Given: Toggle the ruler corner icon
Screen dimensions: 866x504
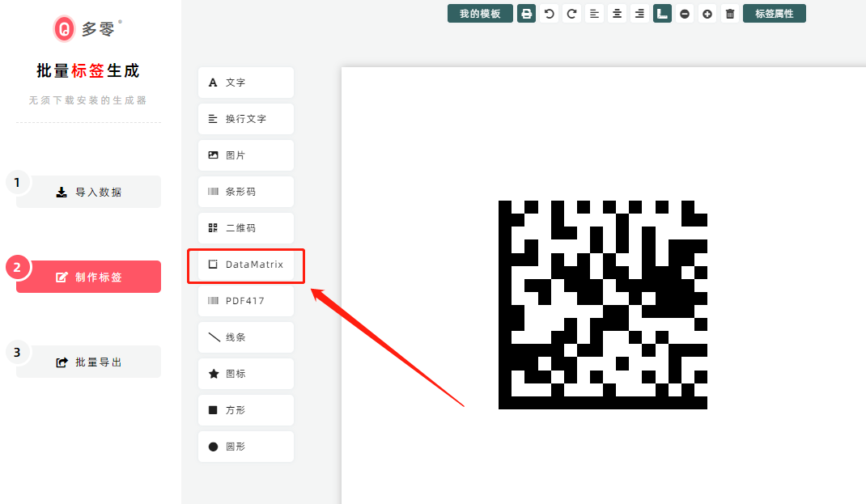Looking at the screenshot, I should [x=662, y=14].
